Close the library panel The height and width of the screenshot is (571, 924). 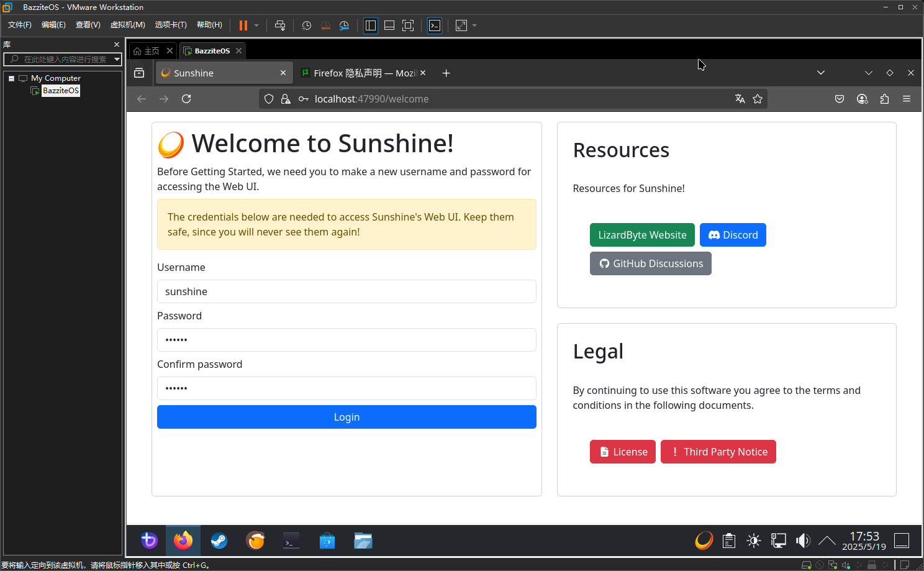(x=116, y=45)
